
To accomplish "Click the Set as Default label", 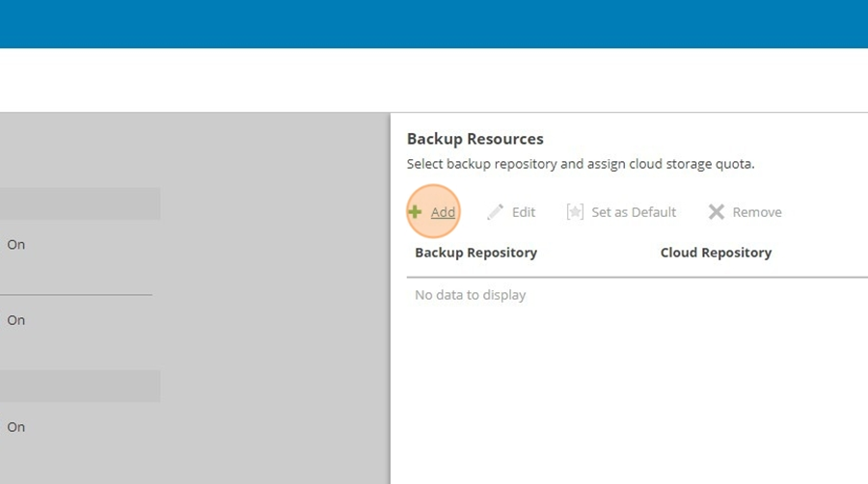I will 634,212.
